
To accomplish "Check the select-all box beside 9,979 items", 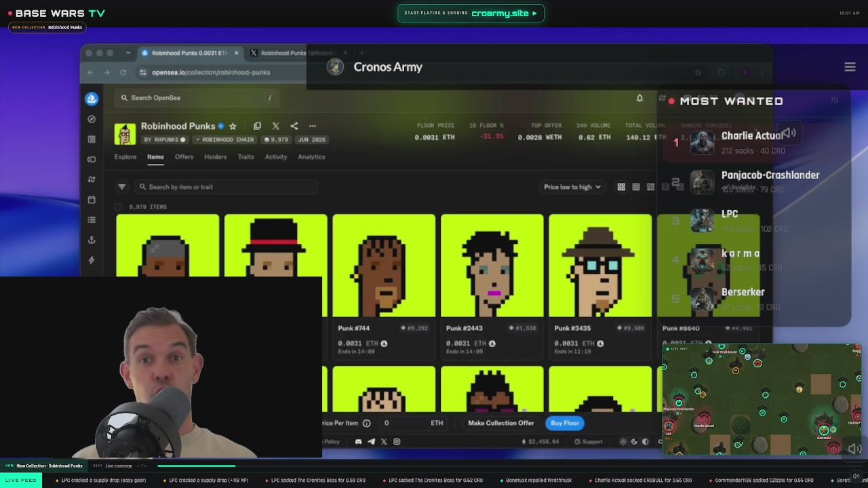I will point(119,207).
